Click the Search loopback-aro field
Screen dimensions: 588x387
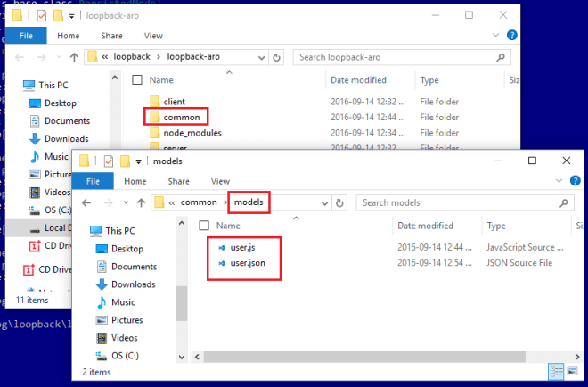click(402, 57)
